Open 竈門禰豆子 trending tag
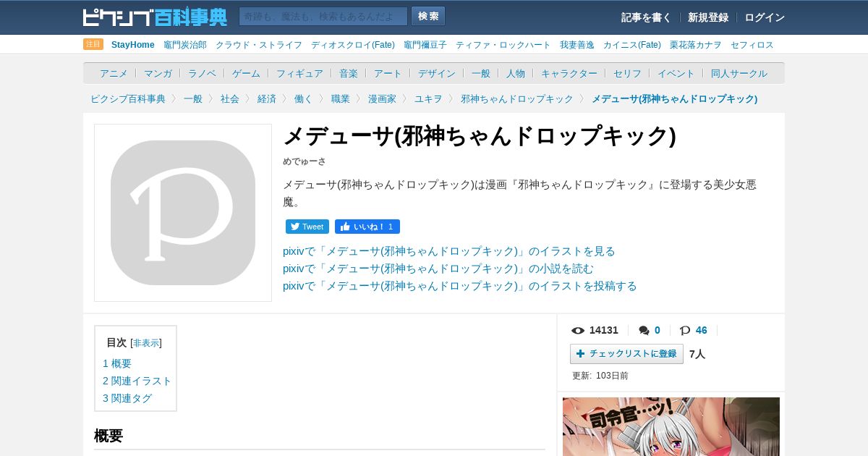Image resolution: width=868 pixels, height=456 pixels. 425,45
